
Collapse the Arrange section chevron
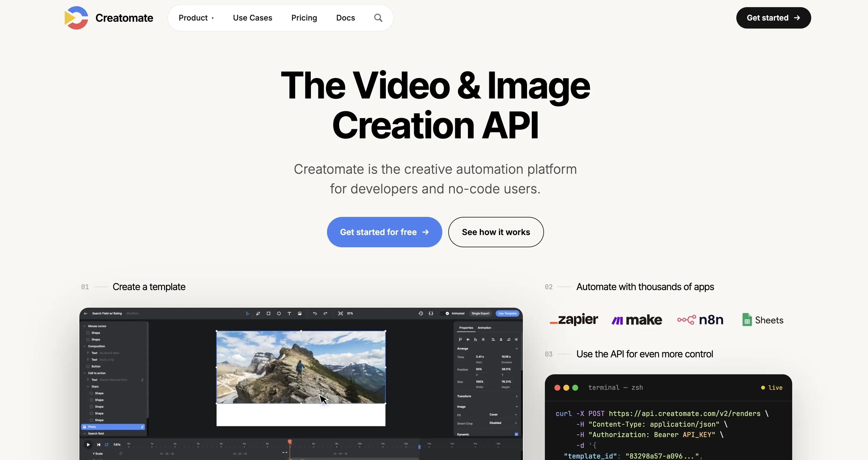[x=517, y=348]
